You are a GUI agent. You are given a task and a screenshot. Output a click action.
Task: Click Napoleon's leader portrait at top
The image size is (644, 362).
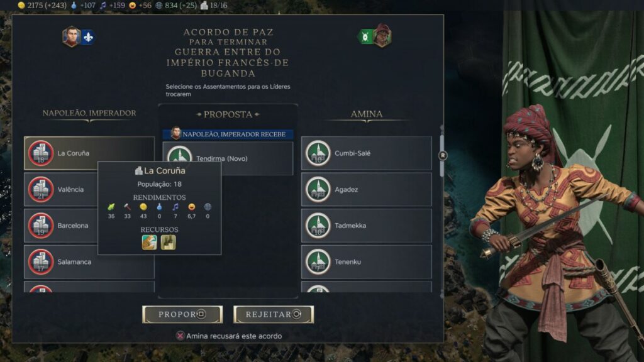pos(71,36)
